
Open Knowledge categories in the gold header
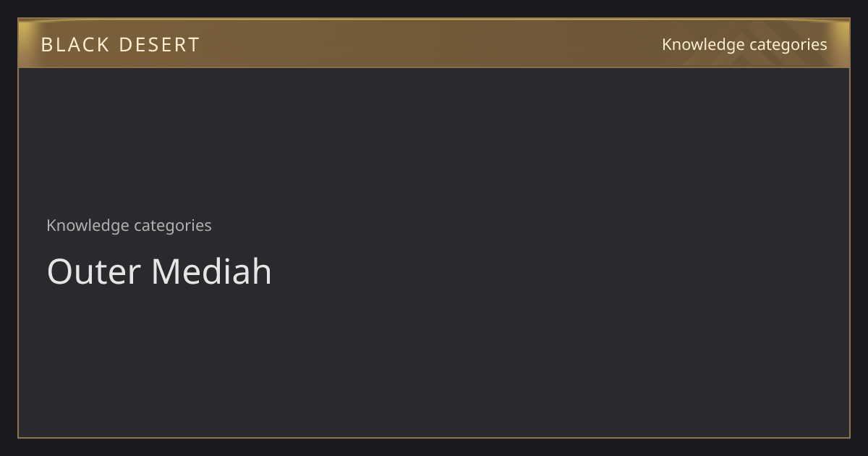(x=744, y=44)
